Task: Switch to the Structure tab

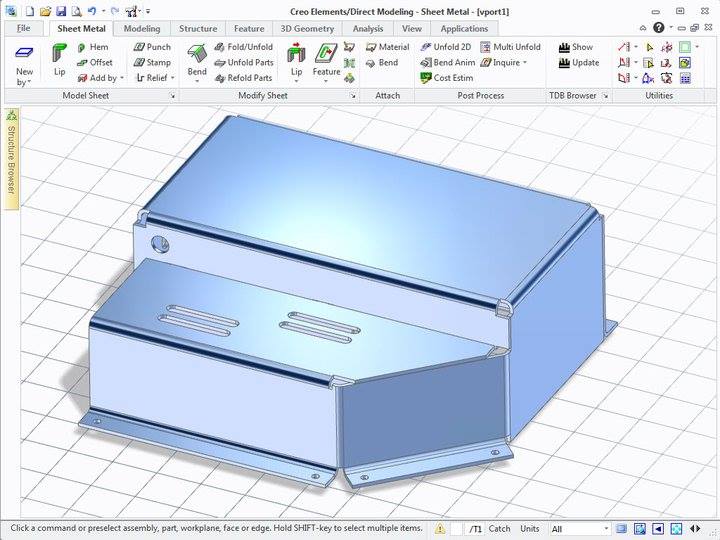Action: (x=198, y=28)
